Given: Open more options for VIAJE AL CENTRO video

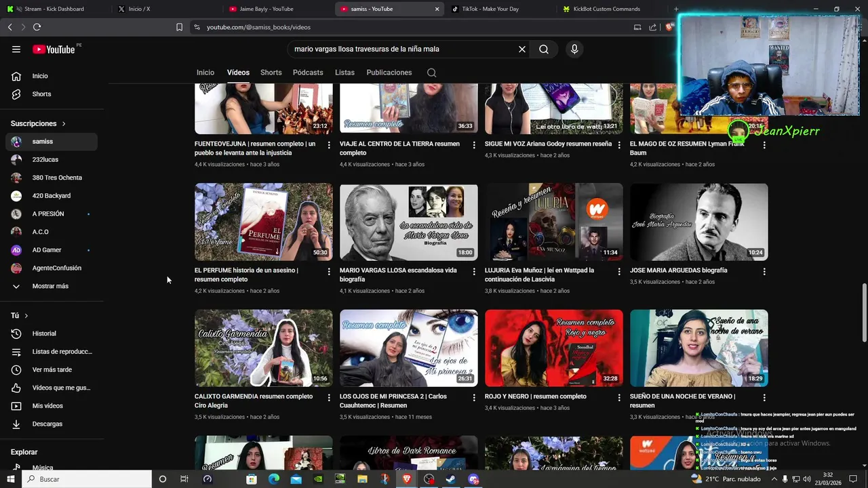Looking at the screenshot, I should (474, 145).
